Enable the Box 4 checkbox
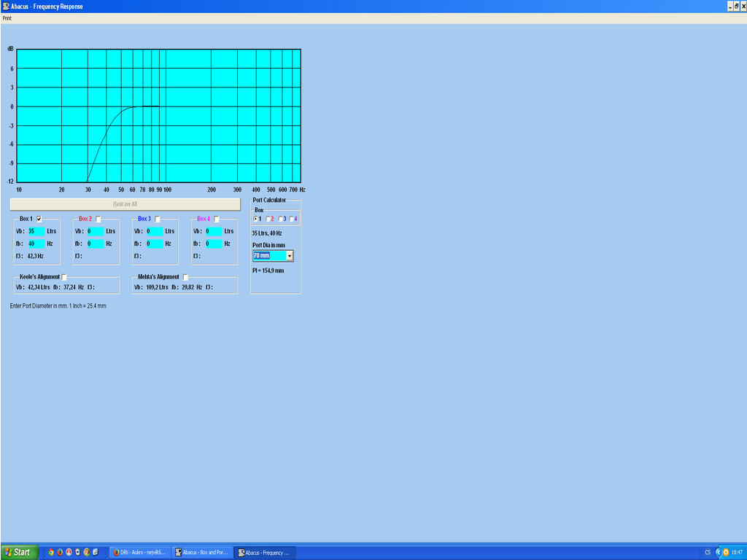Image resolution: width=747 pixels, height=560 pixels. tap(216, 219)
